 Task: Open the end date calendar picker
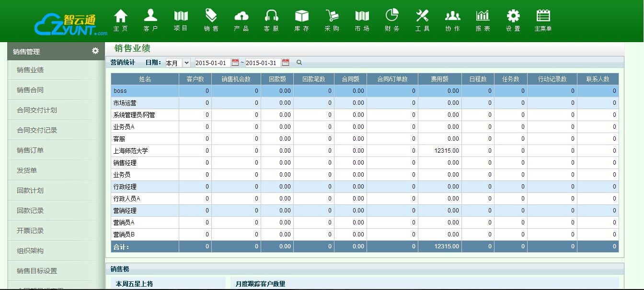tap(286, 63)
